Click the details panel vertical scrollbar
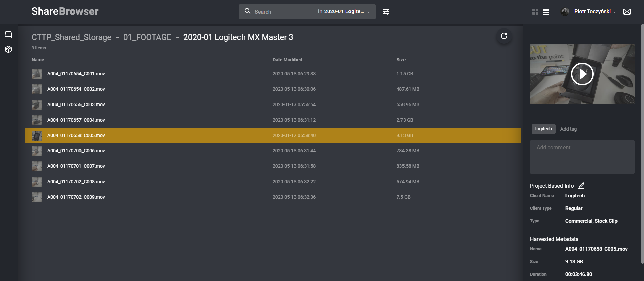644x281 pixels. click(x=642, y=144)
